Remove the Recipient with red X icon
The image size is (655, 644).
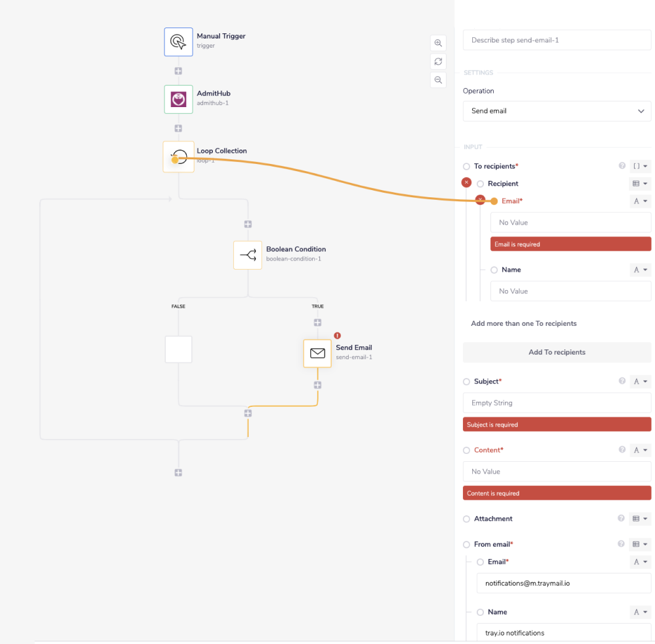click(x=466, y=183)
